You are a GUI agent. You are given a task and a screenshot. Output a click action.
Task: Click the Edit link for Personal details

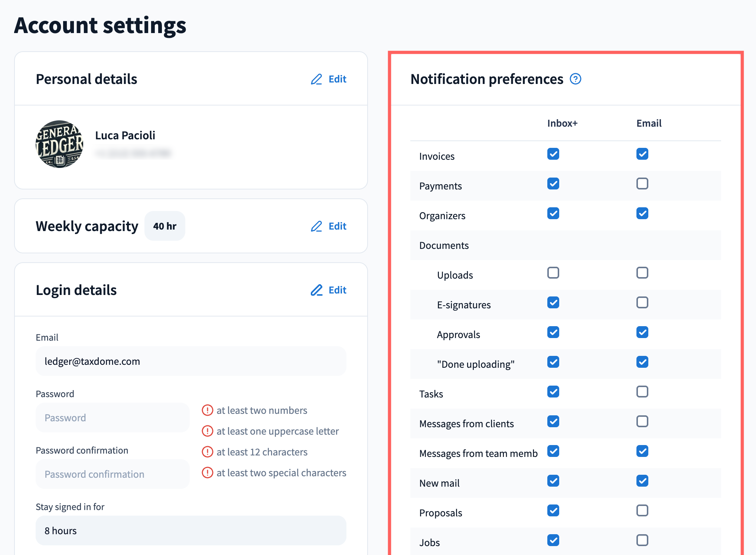tap(337, 79)
